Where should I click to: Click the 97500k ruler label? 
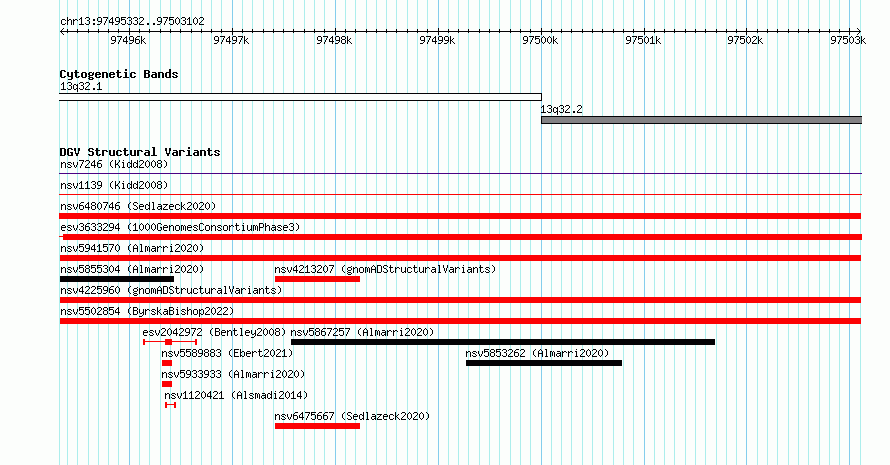coord(540,40)
